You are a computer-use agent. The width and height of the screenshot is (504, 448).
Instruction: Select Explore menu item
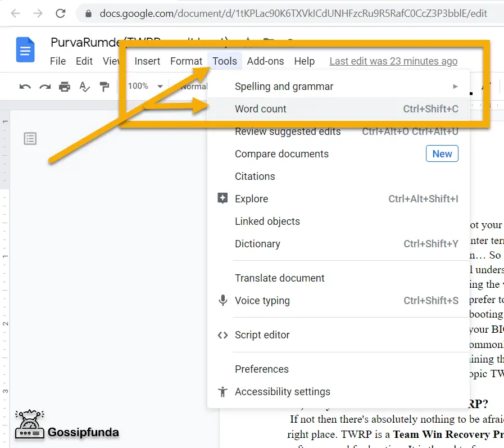click(x=339, y=199)
